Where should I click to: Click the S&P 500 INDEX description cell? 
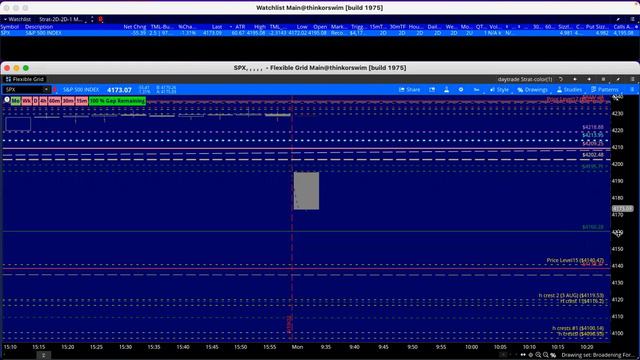click(43, 33)
